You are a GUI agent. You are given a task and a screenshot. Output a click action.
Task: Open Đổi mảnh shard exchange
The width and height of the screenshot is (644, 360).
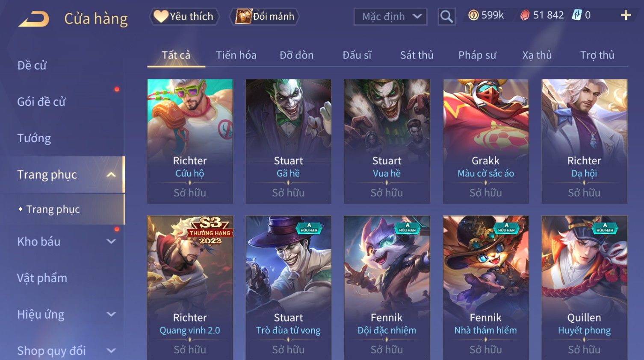point(265,17)
